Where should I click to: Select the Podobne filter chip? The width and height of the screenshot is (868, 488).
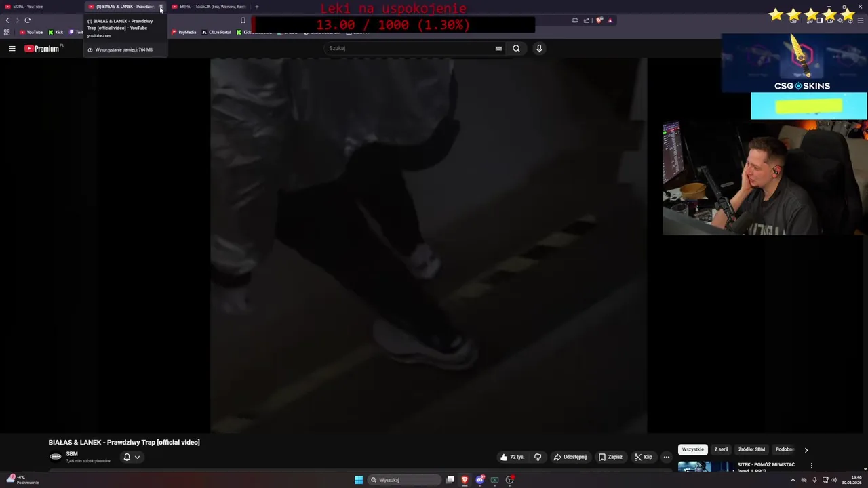pos(785,449)
